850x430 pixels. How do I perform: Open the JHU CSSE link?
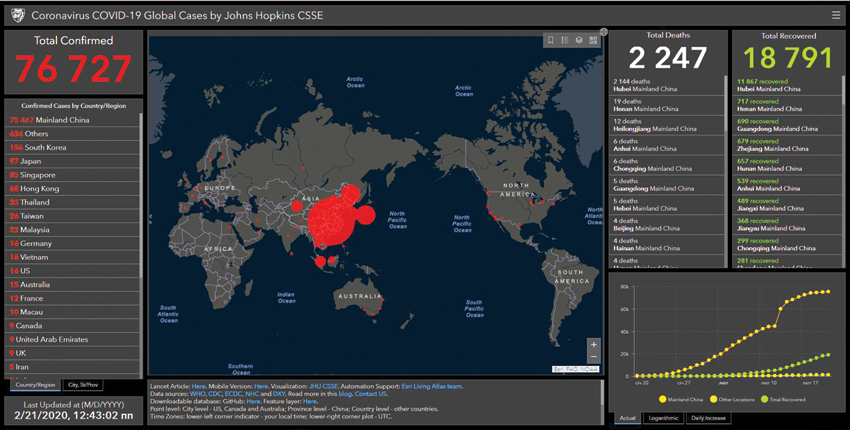[323, 387]
